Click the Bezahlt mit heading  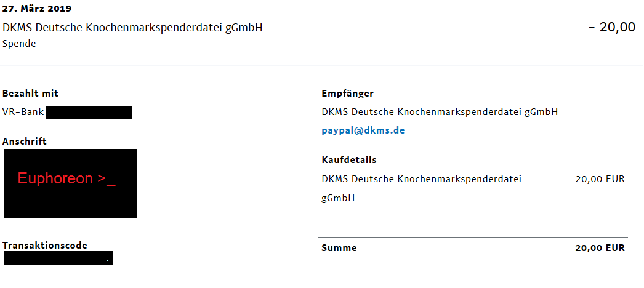point(30,94)
